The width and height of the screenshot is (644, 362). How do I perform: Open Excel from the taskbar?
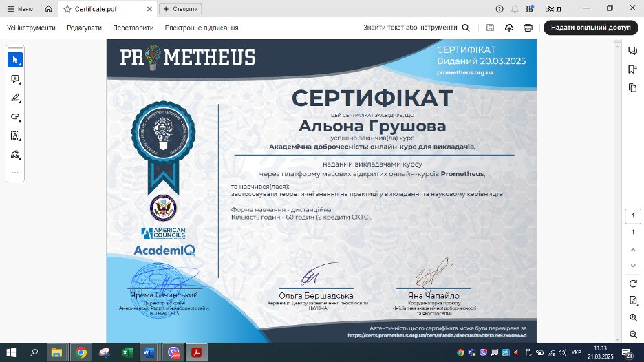127,352
